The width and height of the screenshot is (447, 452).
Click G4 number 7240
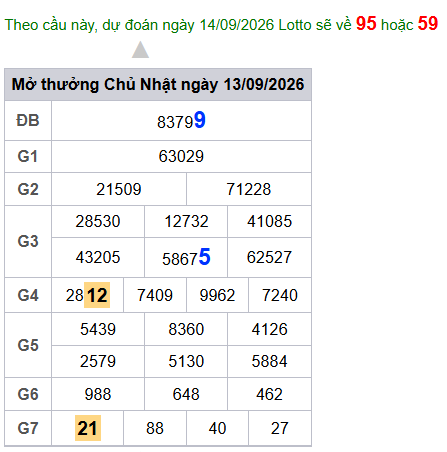280,295
